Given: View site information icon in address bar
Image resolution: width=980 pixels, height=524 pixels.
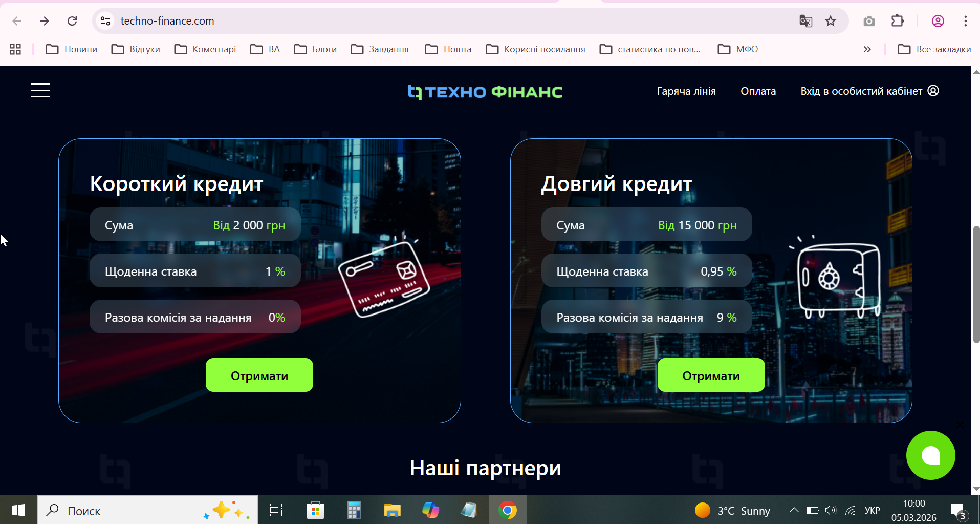Looking at the screenshot, I should [x=105, y=21].
